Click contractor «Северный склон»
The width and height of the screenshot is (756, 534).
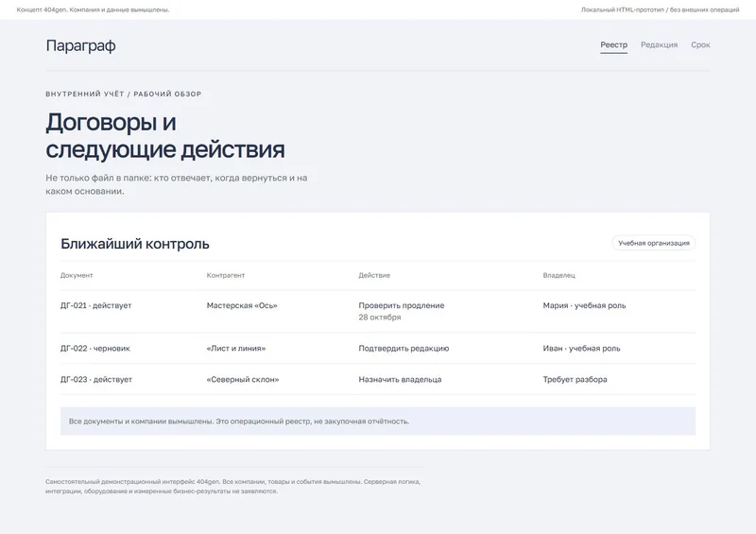243,379
